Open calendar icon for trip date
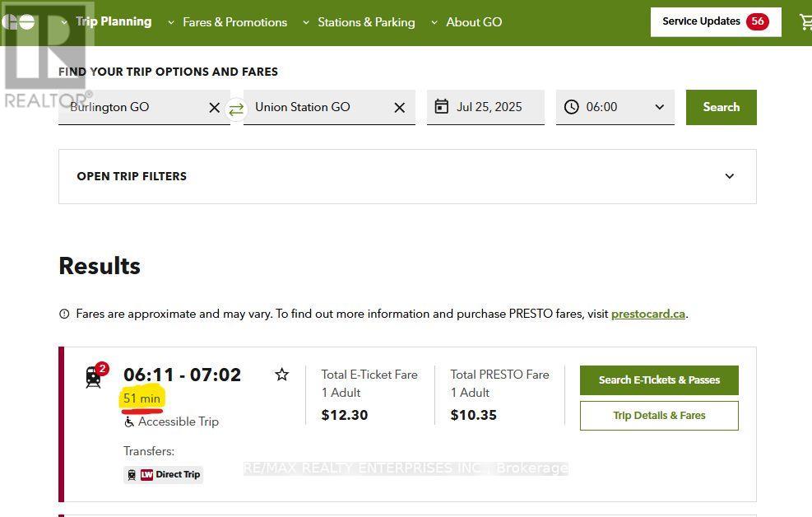 (441, 107)
